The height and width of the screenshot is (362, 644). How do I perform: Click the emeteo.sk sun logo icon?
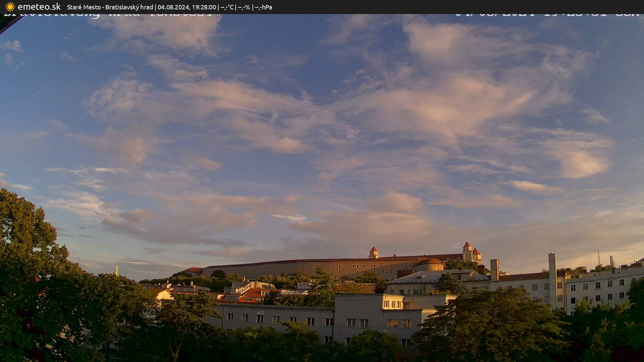(x=10, y=7)
